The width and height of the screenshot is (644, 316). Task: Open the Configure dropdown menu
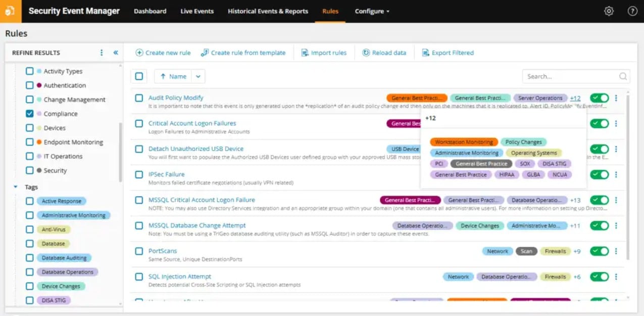click(372, 11)
